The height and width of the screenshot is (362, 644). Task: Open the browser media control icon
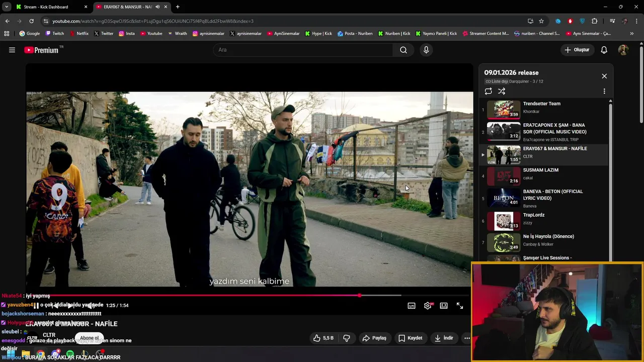(x=612, y=21)
